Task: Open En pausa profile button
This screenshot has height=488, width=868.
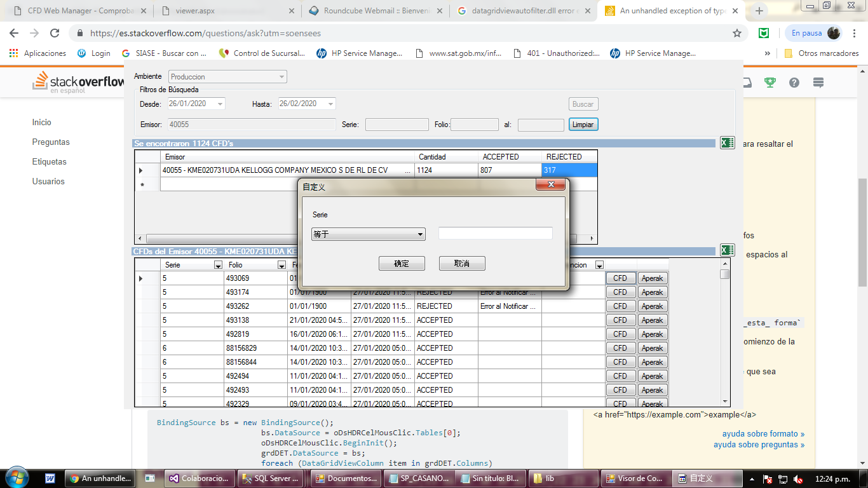Action: pyautogui.click(x=815, y=33)
